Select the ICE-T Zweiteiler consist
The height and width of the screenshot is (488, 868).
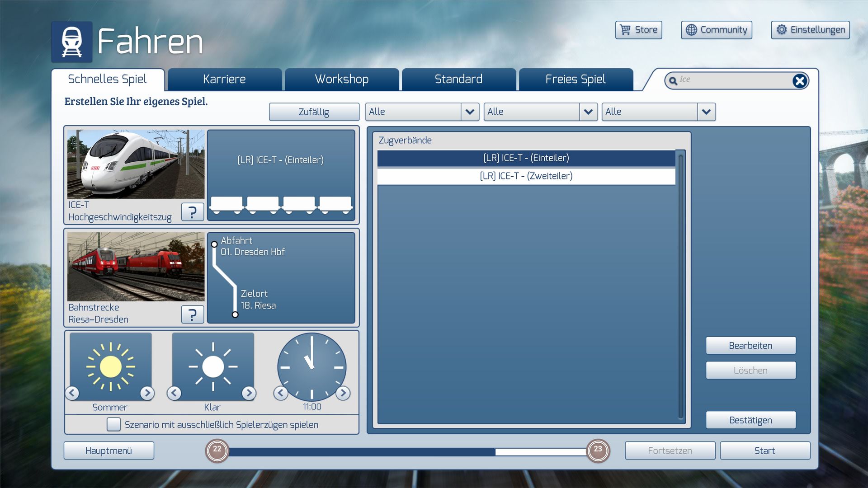pos(526,176)
